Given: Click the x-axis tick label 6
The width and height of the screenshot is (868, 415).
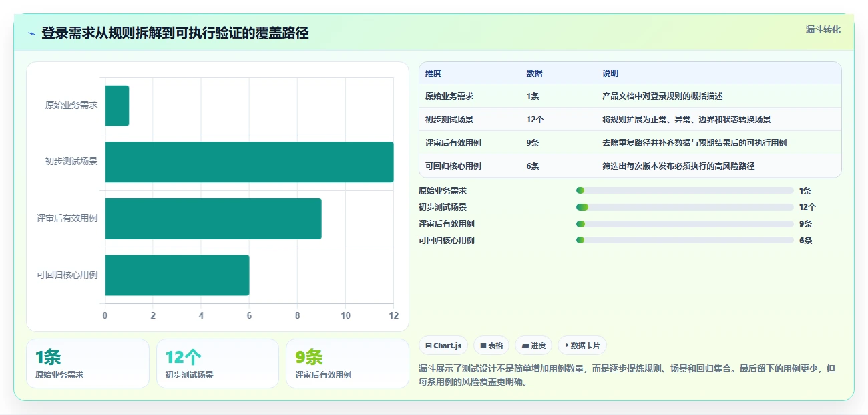Looking at the screenshot, I should 250,316.
